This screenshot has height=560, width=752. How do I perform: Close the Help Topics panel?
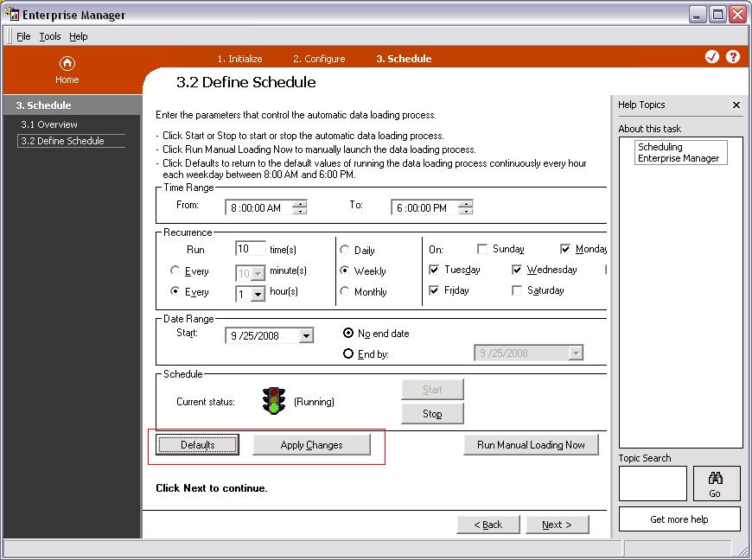(736, 105)
